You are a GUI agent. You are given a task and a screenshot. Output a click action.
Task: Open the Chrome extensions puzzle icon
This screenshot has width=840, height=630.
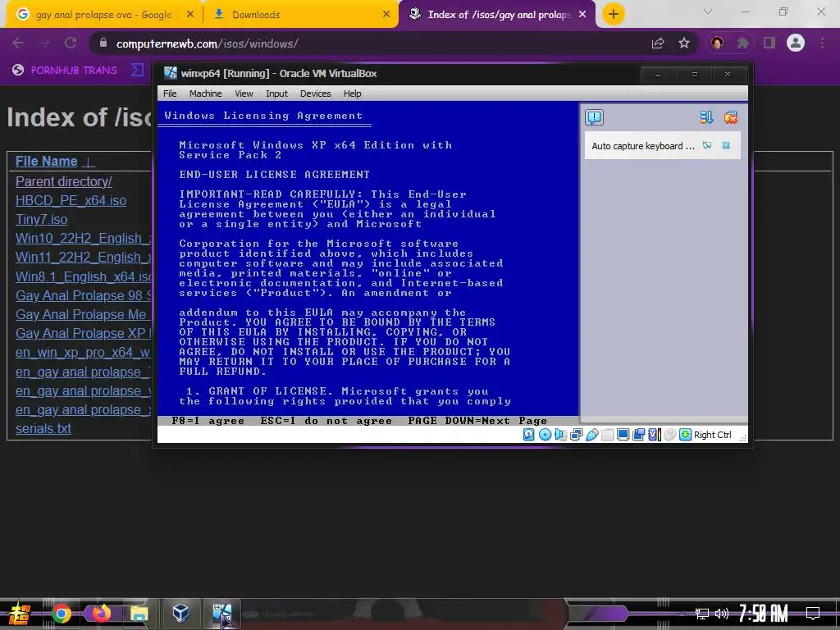tap(743, 43)
